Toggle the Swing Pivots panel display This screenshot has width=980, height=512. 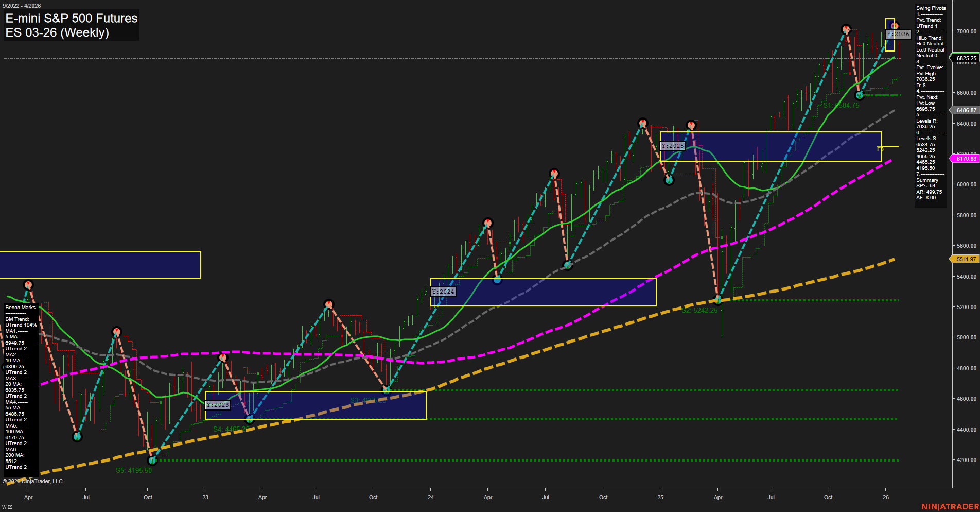931,8
